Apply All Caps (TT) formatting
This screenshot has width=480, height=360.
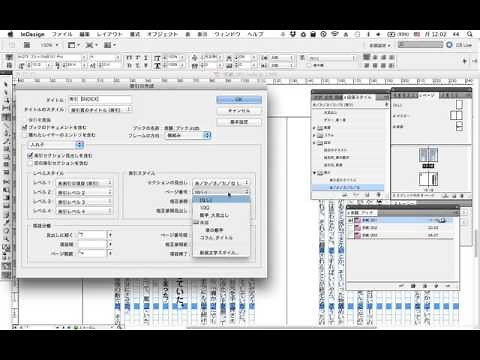click(130, 58)
